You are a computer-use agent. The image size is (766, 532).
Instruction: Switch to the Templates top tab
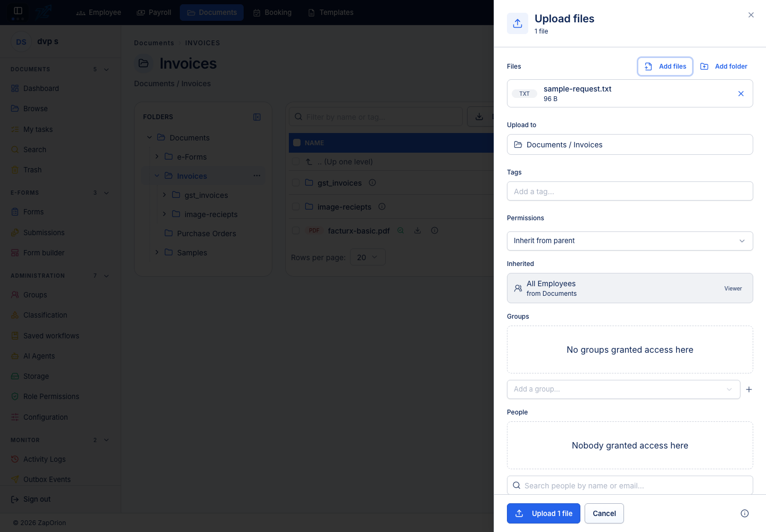(x=331, y=12)
